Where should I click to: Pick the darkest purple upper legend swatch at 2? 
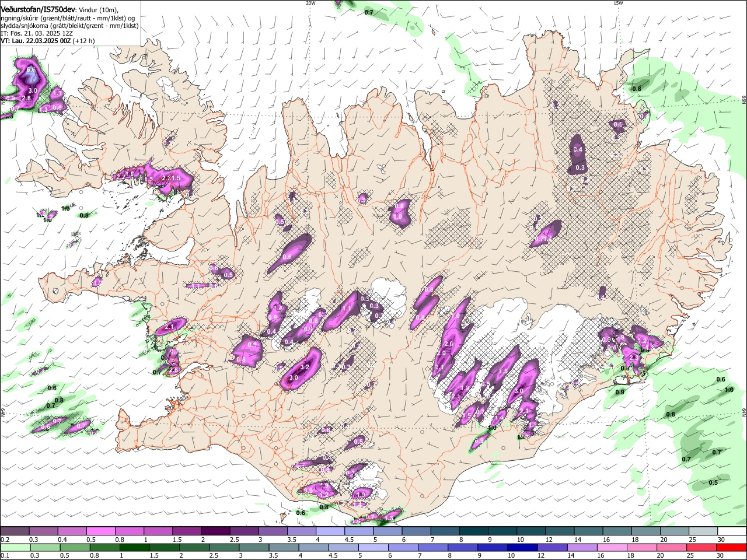[x=215, y=531]
